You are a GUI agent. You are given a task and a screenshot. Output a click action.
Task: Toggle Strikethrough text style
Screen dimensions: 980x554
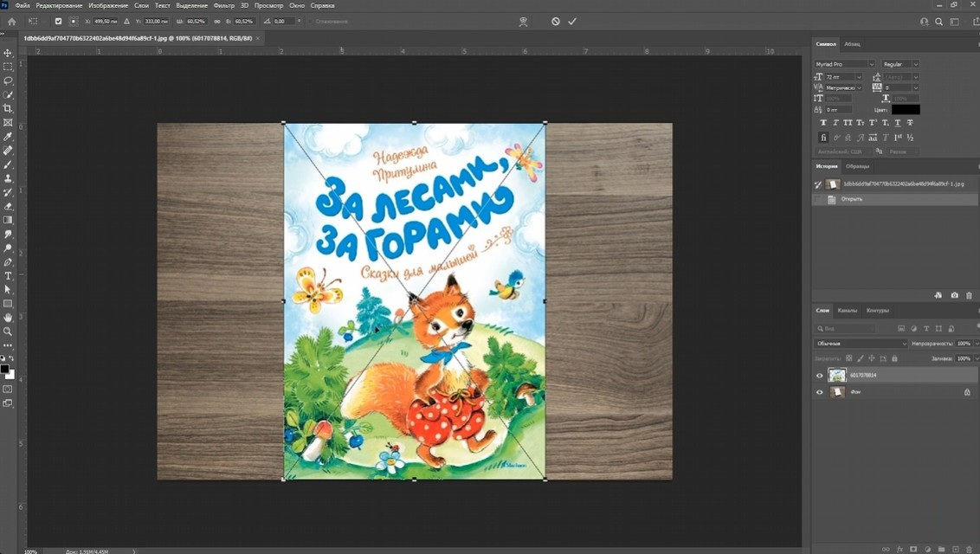910,123
